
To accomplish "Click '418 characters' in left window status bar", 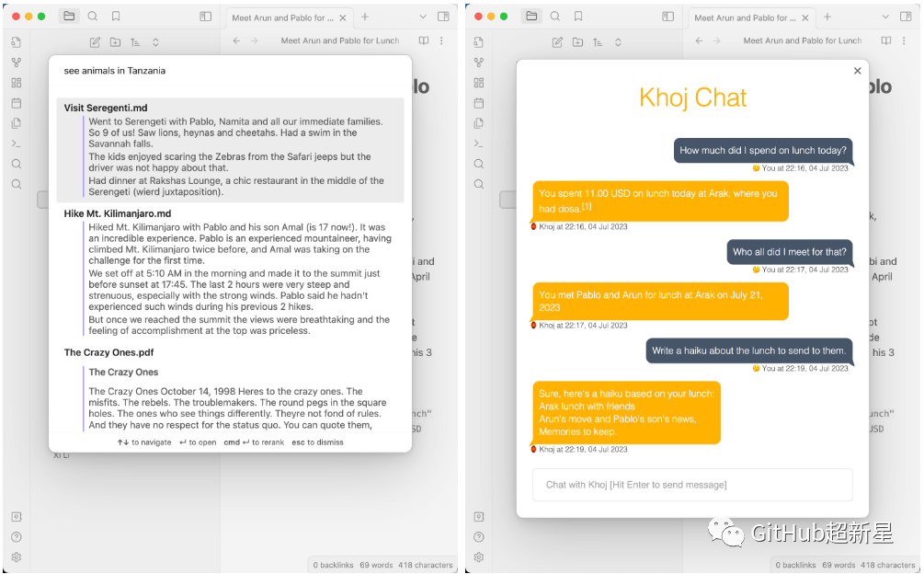I will click(425, 565).
